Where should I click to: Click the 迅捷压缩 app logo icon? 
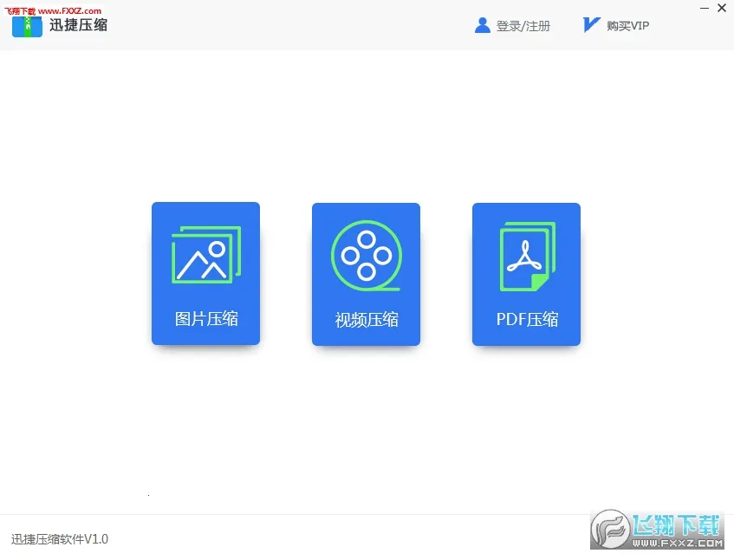click(27, 26)
